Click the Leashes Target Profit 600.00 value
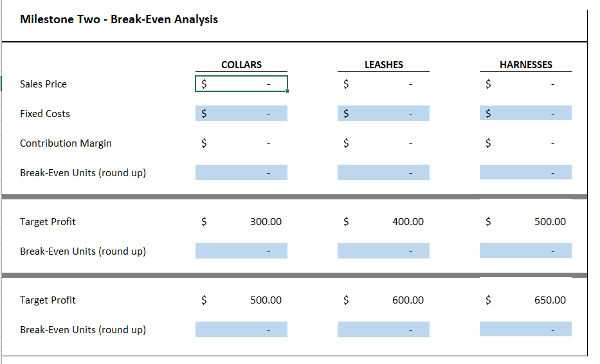This screenshot has height=364, width=600. click(x=408, y=300)
